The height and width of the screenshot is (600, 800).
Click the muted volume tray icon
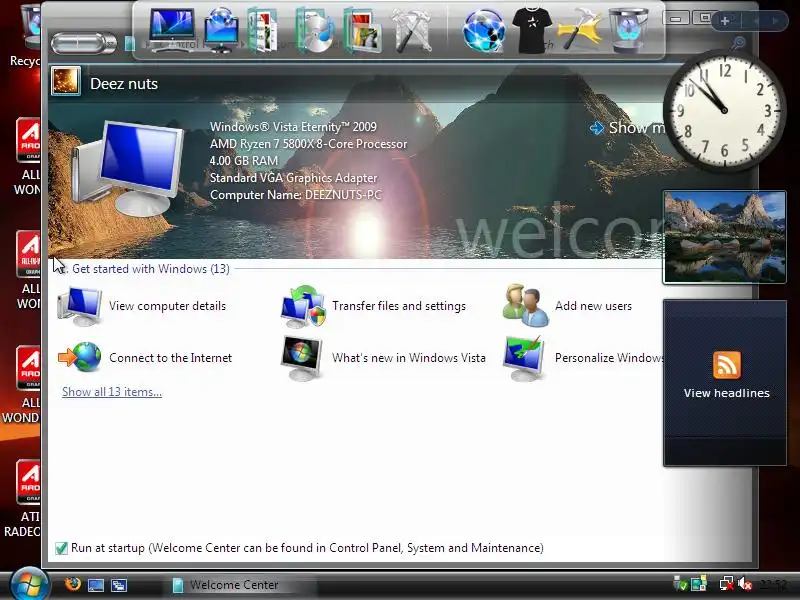click(x=745, y=583)
